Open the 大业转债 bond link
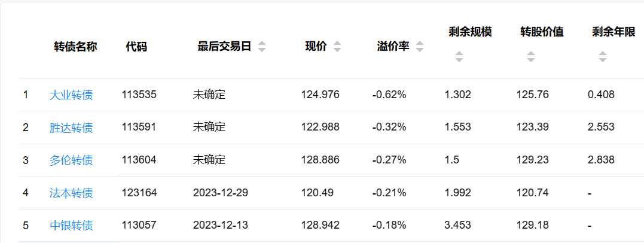644x243 pixels. [x=71, y=95]
